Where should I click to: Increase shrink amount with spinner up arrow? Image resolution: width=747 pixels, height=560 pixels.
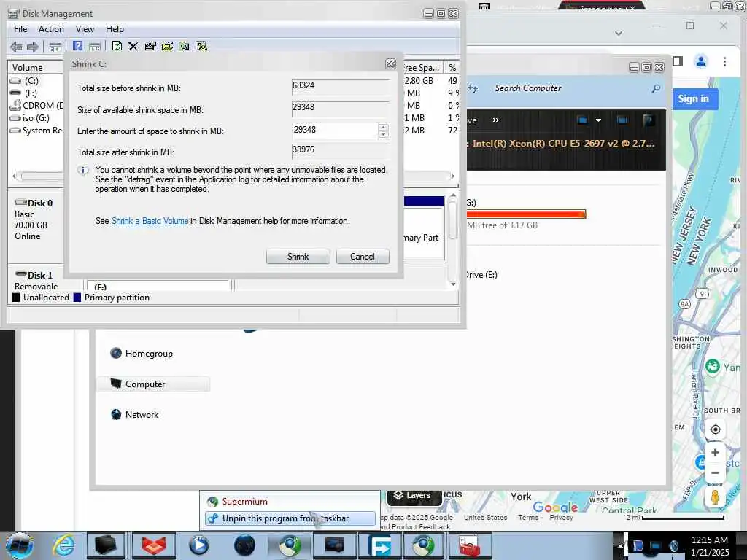click(x=383, y=127)
